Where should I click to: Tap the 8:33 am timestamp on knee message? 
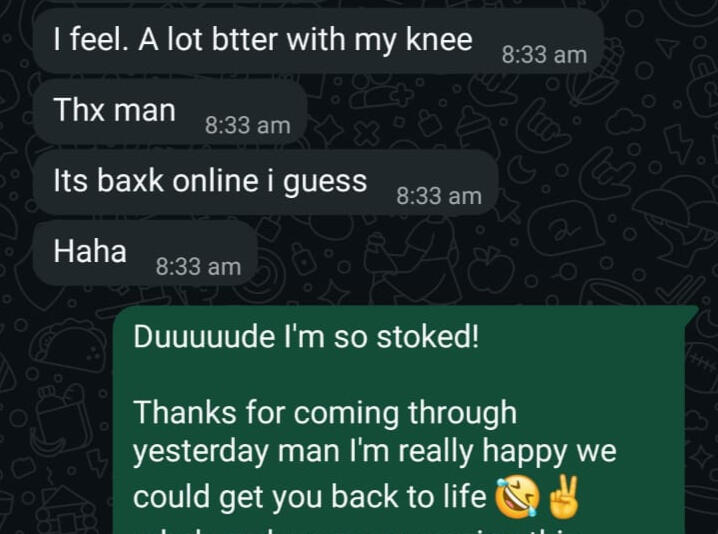point(544,55)
